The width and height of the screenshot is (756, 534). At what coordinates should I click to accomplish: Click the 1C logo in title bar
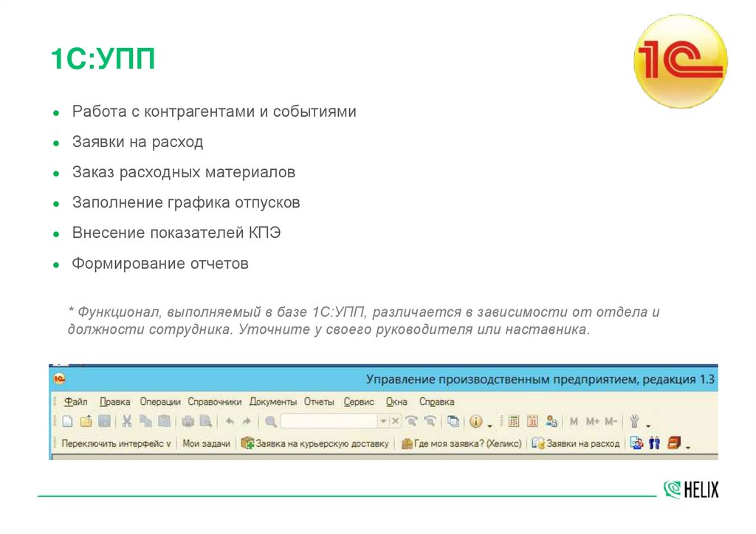click(x=59, y=379)
